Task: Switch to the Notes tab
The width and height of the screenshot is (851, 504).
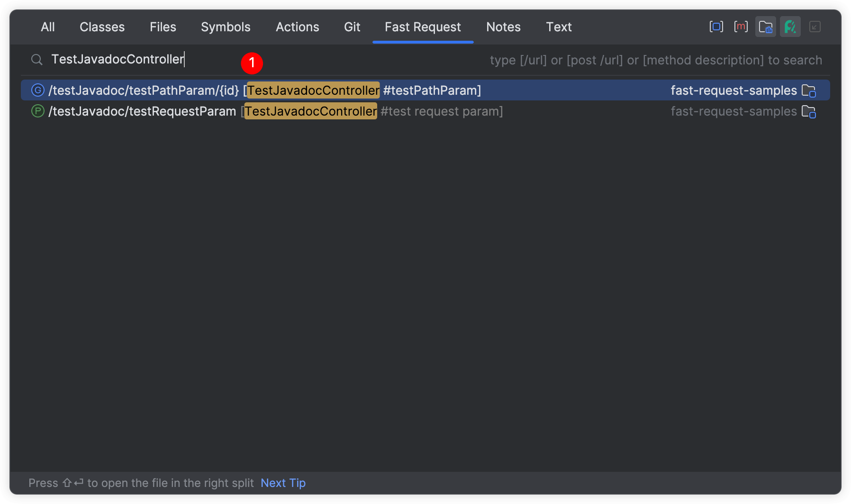Action: click(x=503, y=27)
